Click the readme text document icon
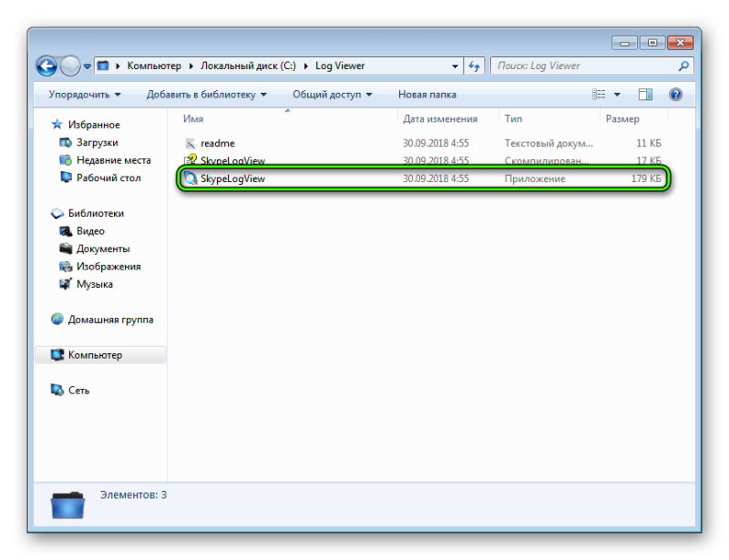The image size is (729, 560). pos(190,143)
